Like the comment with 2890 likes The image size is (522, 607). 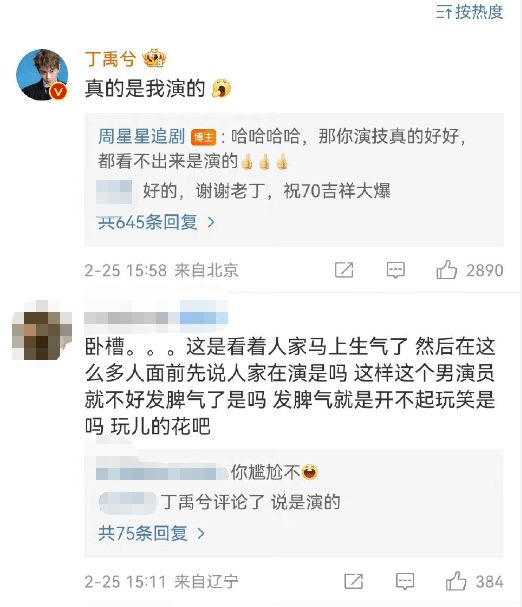click(469, 270)
